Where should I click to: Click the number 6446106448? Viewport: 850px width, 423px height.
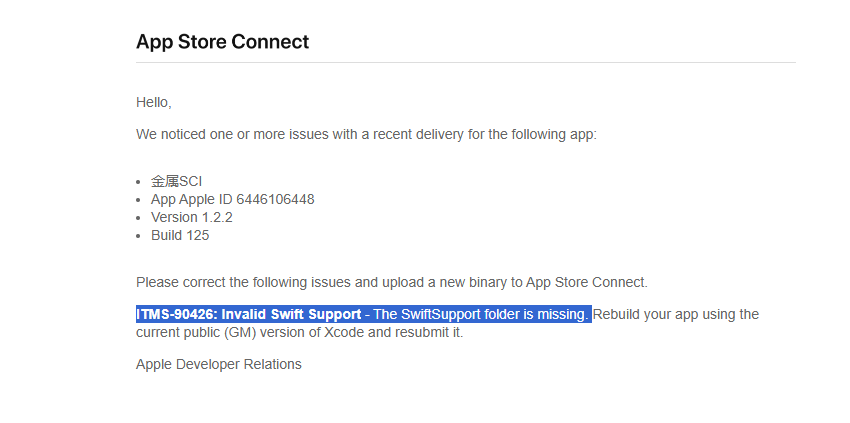pos(275,200)
